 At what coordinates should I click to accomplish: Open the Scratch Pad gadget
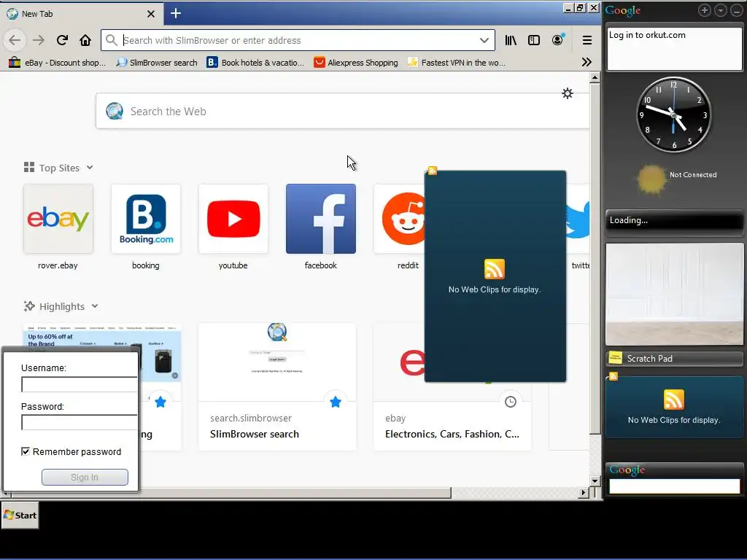pos(674,359)
